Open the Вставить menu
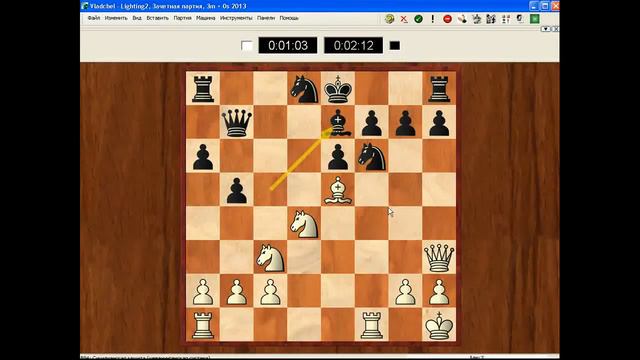640x360 pixels. coord(157,18)
